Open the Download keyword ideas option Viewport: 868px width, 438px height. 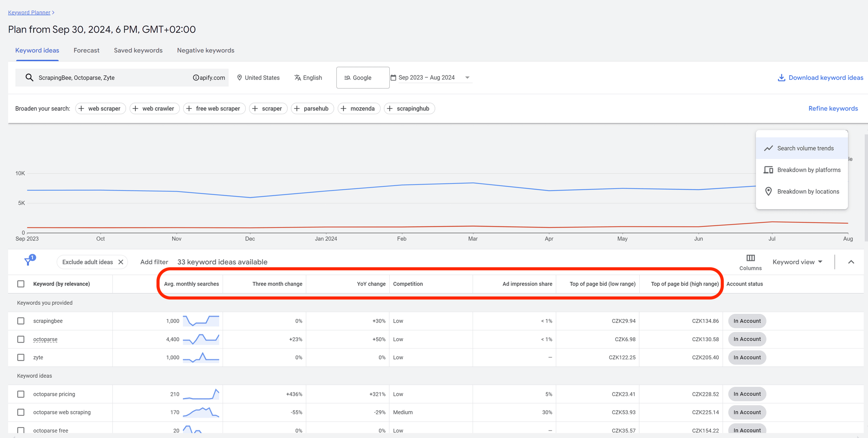pos(820,77)
